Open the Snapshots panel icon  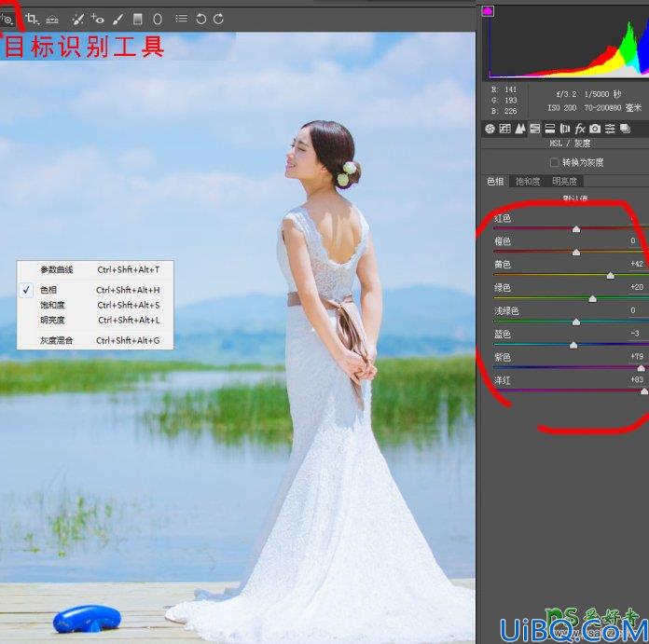coord(625,129)
